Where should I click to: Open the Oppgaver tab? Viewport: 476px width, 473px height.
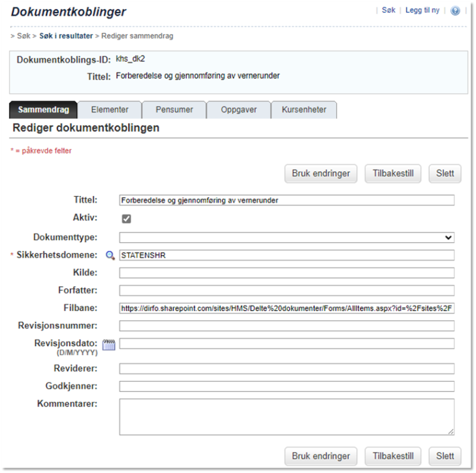tap(239, 109)
